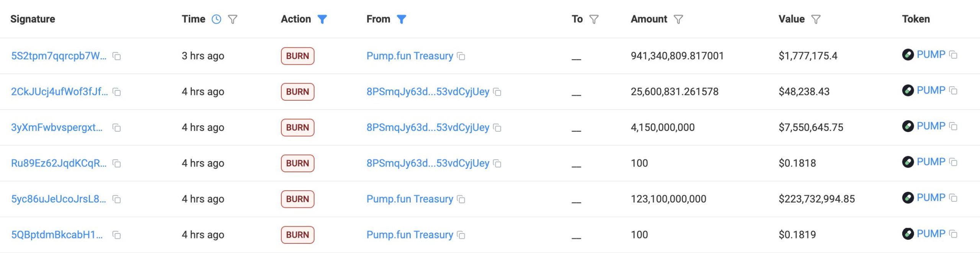
Task: Copy PUMP token address in first row
Action: pos(954,55)
